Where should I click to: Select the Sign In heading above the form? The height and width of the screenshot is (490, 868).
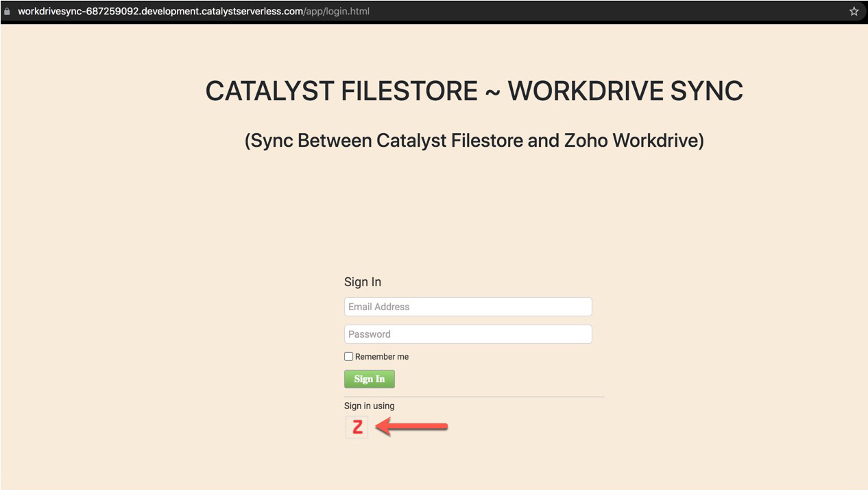click(362, 281)
